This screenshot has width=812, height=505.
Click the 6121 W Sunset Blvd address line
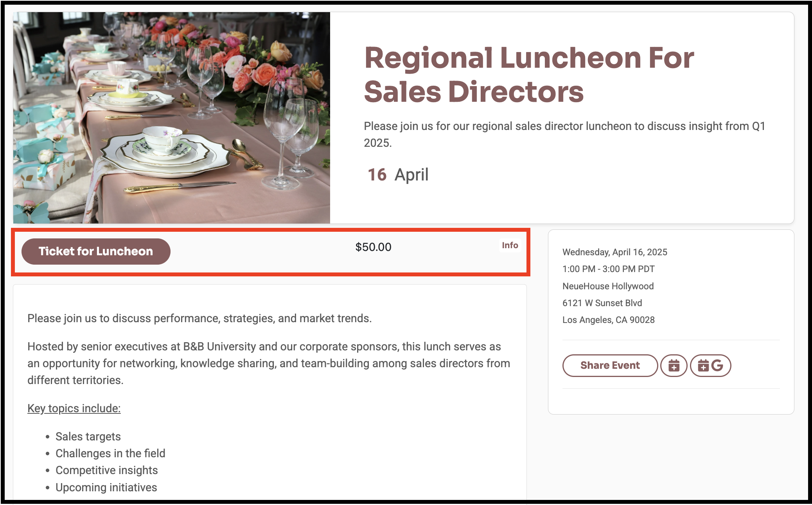[x=602, y=303]
